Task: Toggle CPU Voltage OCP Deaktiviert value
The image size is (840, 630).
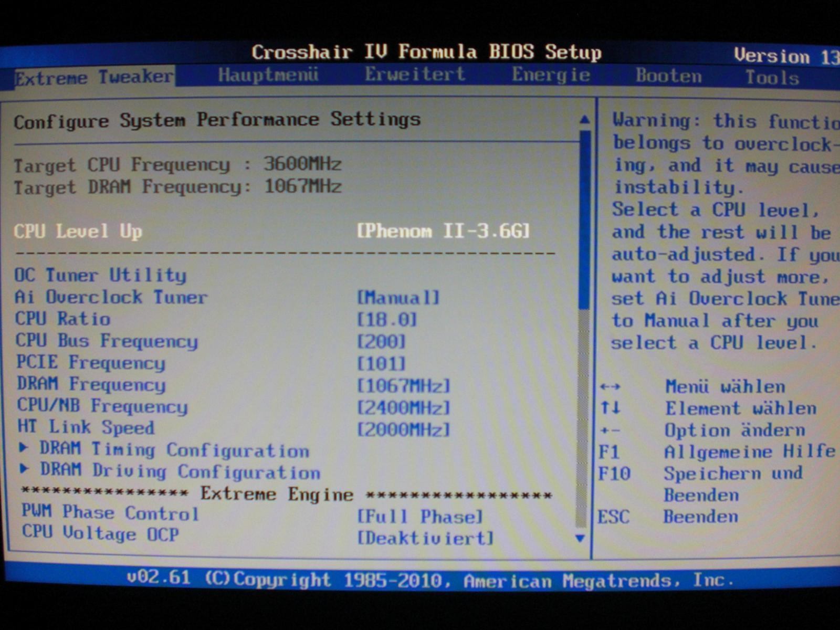Action: (x=425, y=538)
